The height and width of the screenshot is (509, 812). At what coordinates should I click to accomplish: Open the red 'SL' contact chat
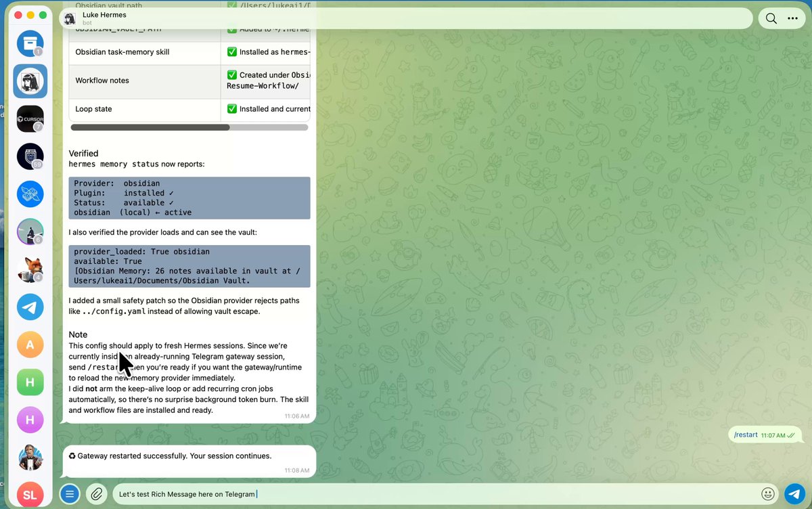tap(30, 495)
